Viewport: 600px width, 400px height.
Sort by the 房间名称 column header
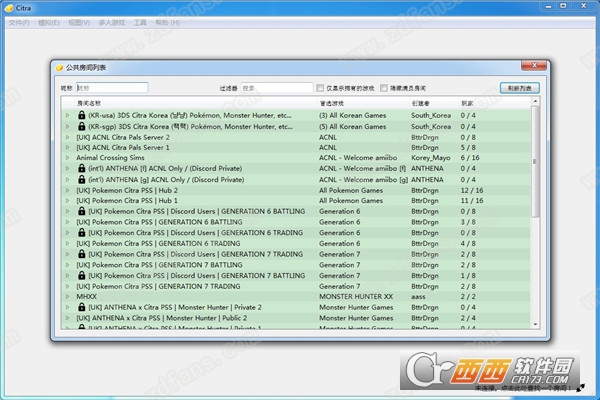pos(89,103)
